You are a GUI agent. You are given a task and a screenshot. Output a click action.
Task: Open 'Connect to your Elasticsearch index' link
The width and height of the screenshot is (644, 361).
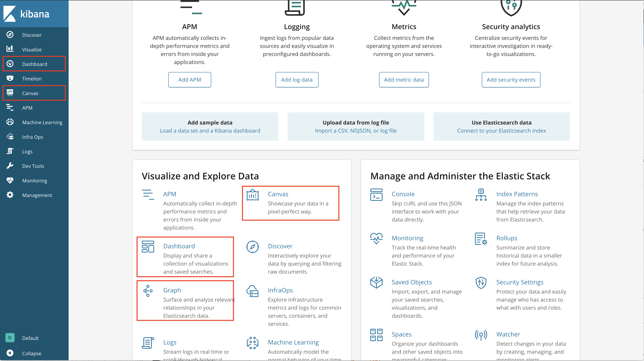(502, 131)
